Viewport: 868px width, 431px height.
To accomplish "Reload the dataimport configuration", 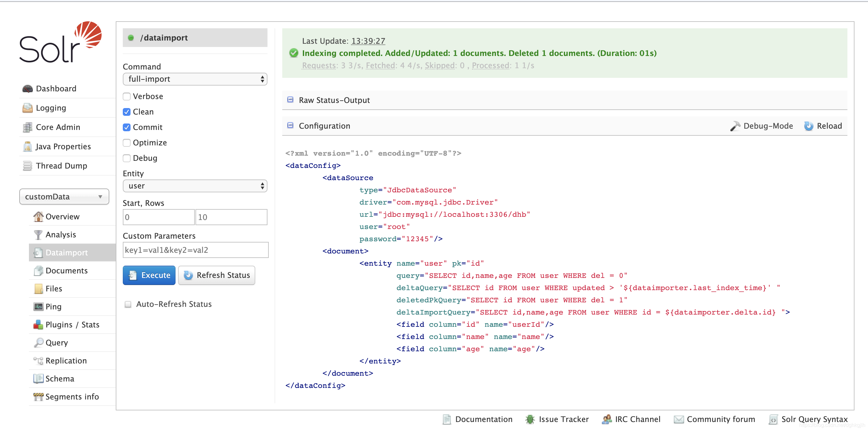I will coord(823,126).
